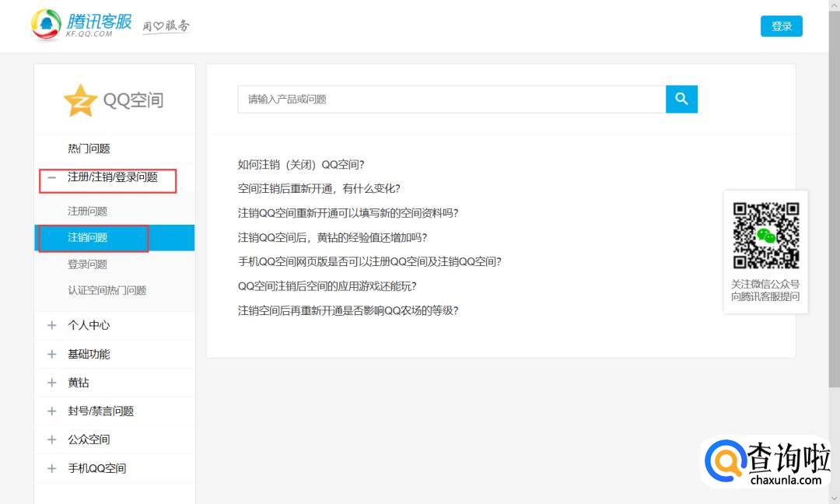Click the 公众空间 label

(89, 439)
